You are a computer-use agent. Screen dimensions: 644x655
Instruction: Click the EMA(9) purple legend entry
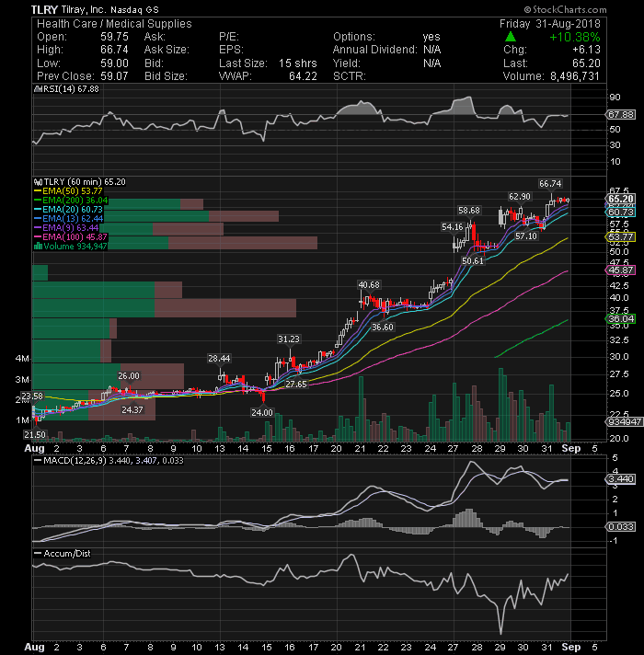click(x=66, y=228)
